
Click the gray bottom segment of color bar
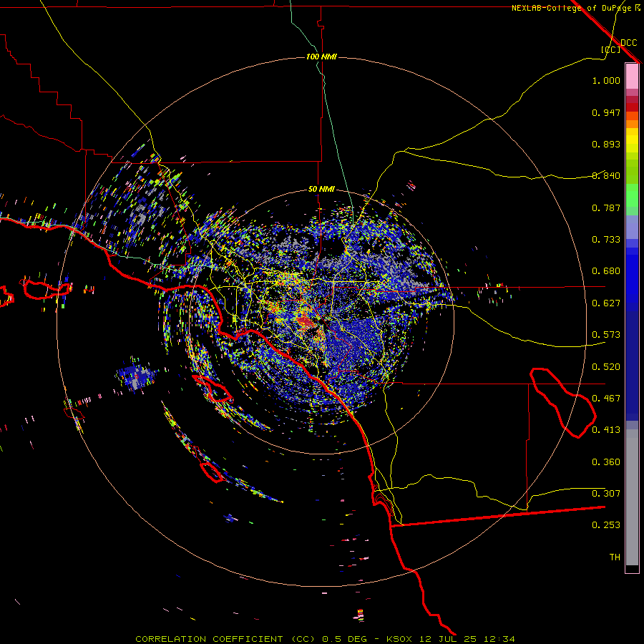(x=632, y=497)
